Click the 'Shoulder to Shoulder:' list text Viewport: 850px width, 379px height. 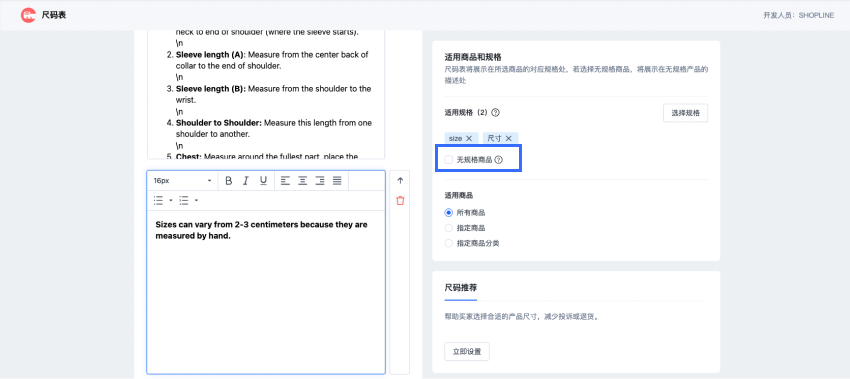[x=218, y=123]
